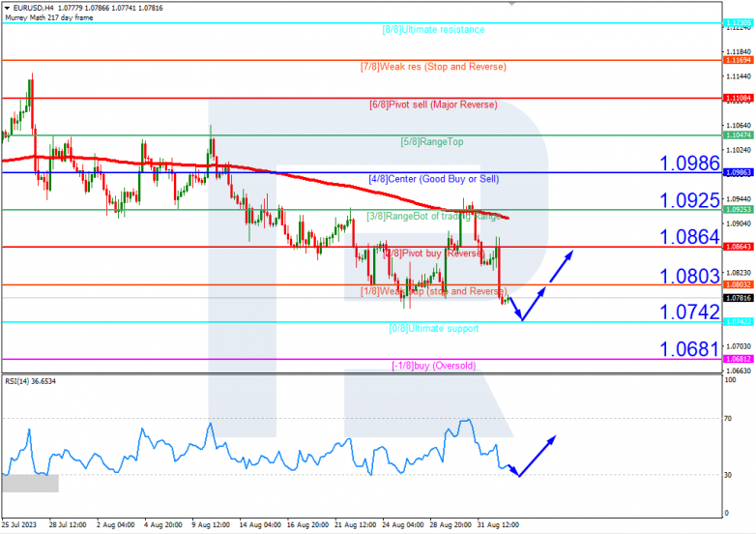Select the Murrey Math 217 day frame label
The height and width of the screenshot is (534, 756).
coord(49,17)
